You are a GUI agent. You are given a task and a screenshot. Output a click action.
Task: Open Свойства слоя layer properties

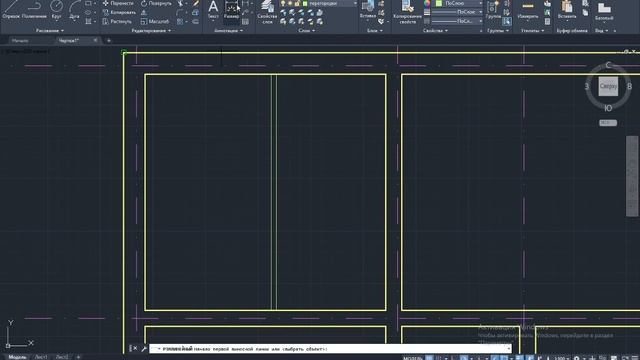(x=267, y=12)
